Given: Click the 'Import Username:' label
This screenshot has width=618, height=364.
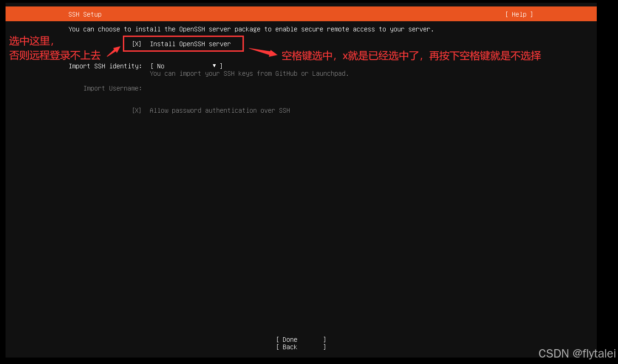Looking at the screenshot, I should tap(113, 88).
